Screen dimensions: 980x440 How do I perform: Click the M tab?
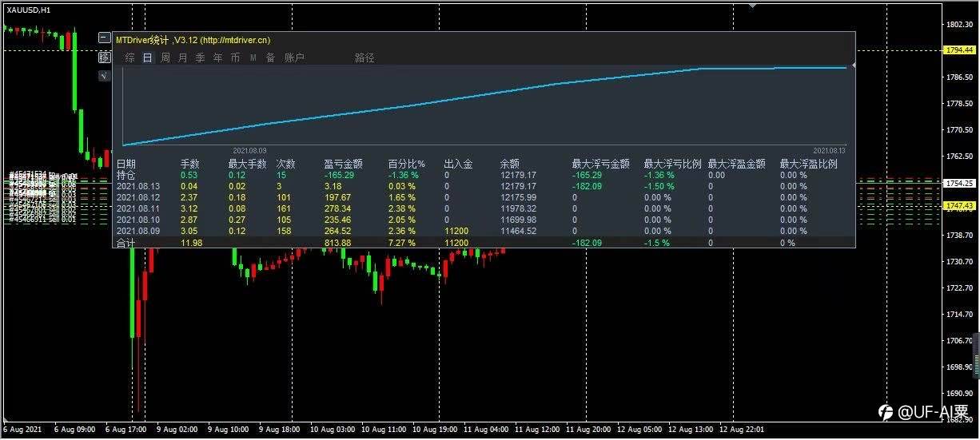253,57
